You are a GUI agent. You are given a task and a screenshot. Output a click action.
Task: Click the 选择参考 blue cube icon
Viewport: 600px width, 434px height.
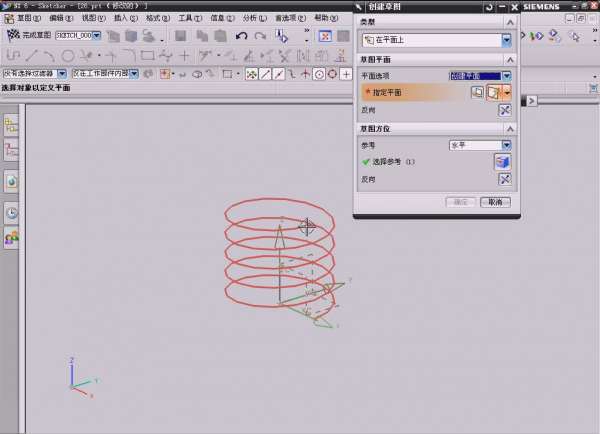tap(502, 162)
